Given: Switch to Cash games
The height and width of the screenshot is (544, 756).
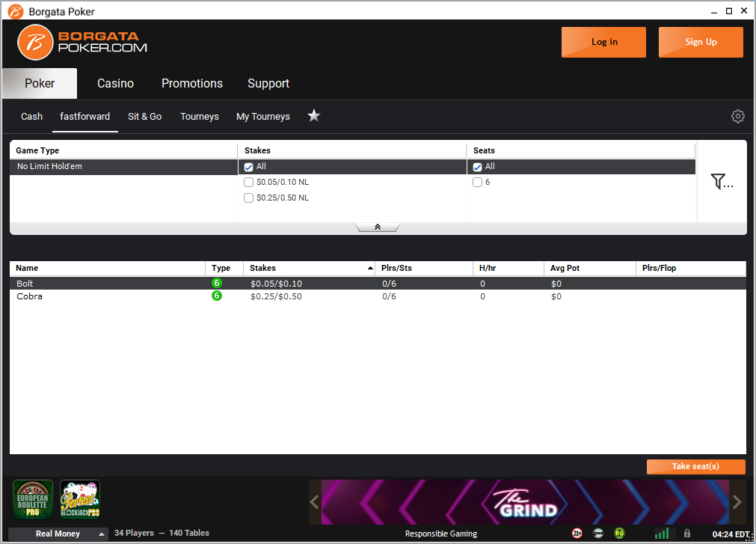Looking at the screenshot, I should click(32, 117).
